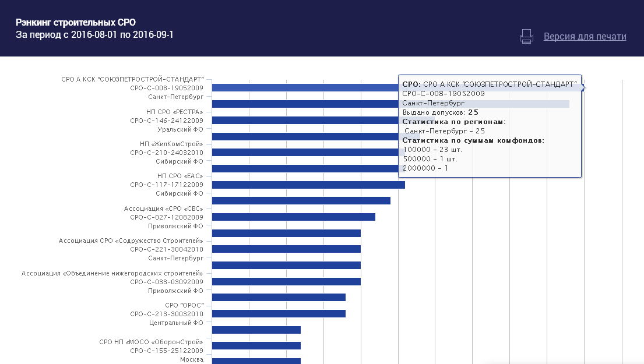Click the chart bar for СРО "ОРОС"
The height and width of the screenshot is (364, 644).
[x=279, y=313]
